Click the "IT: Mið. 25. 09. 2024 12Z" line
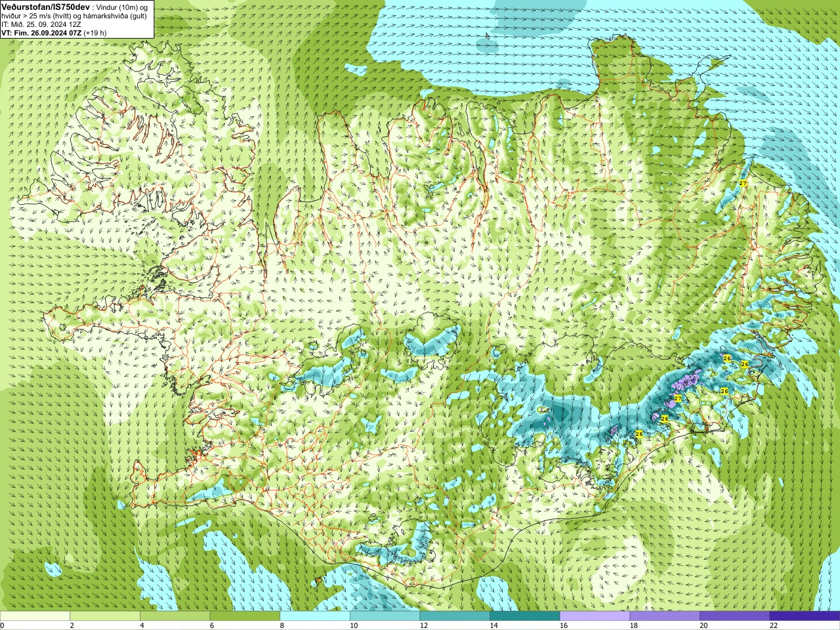 41,24
